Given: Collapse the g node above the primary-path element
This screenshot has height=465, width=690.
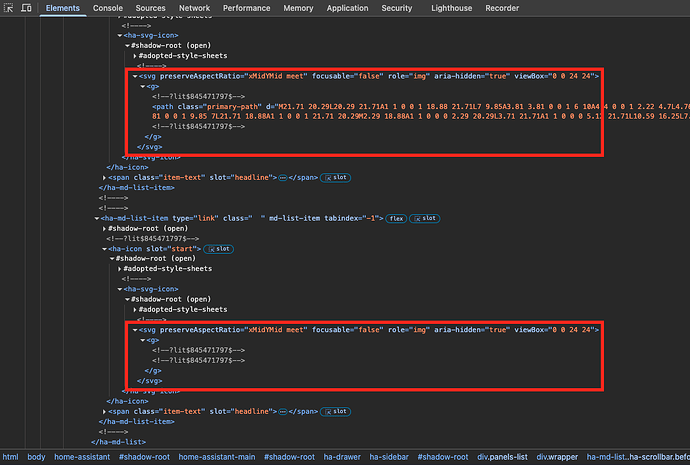Looking at the screenshot, I should [x=143, y=87].
